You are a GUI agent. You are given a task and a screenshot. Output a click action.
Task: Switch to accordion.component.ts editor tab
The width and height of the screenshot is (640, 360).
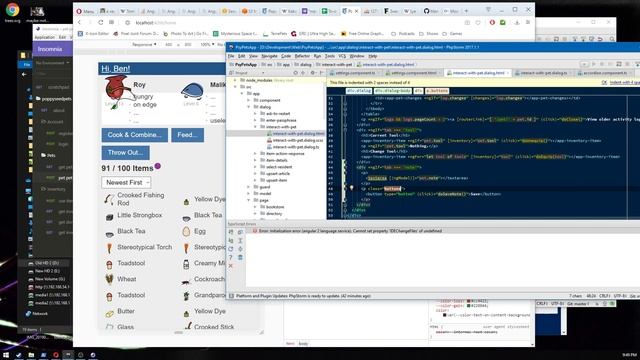605,73
